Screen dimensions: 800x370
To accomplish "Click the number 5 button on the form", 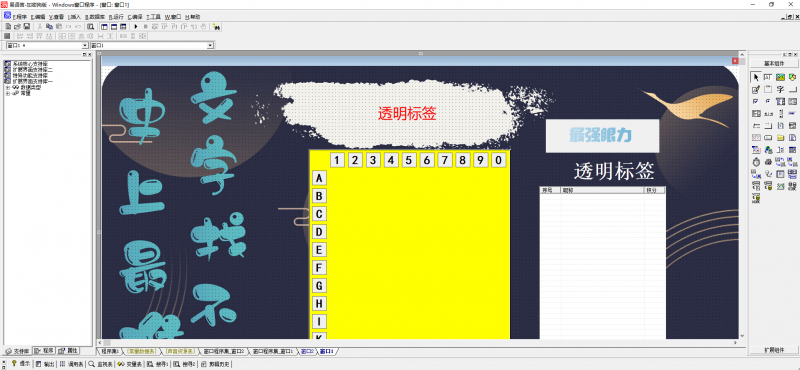I will (x=409, y=160).
